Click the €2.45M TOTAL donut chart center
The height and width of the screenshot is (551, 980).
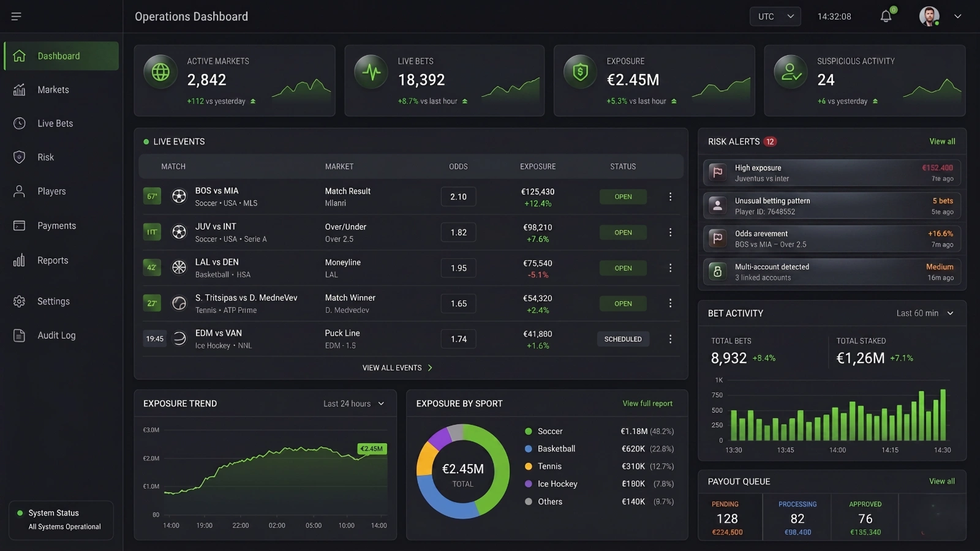pos(463,474)
